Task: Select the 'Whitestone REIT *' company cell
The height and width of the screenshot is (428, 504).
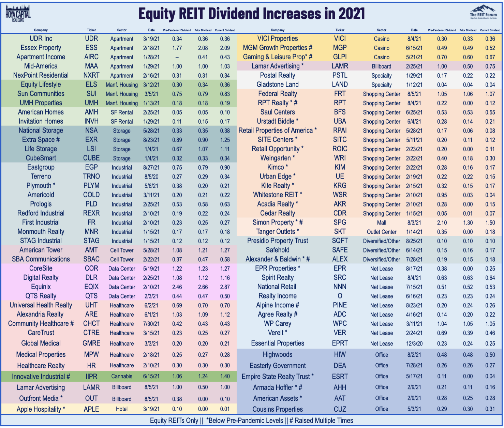Action: click(x=278, y=195)
